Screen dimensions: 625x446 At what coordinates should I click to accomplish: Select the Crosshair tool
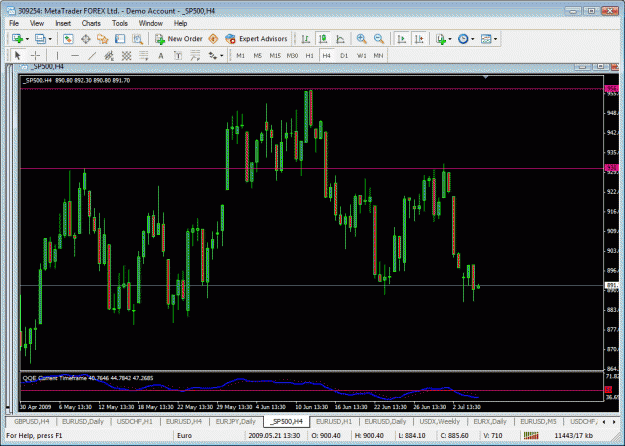coord(35,55)
